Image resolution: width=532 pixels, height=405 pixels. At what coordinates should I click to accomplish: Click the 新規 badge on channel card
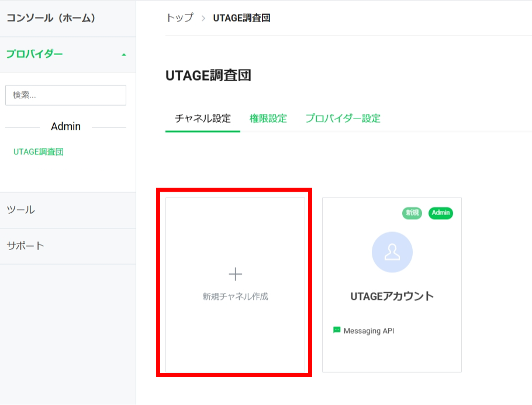coord(412,213)
